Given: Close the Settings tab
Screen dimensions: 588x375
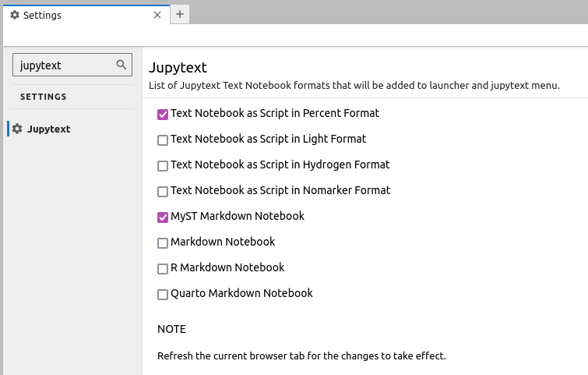Looking at the screenshot, I should click(x=157, y=15).
